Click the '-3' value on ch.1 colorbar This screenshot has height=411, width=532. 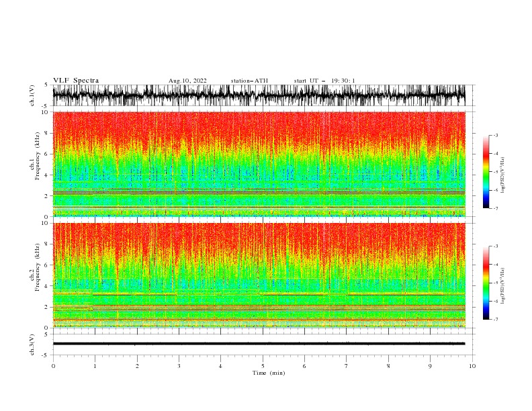pos(495,135)
